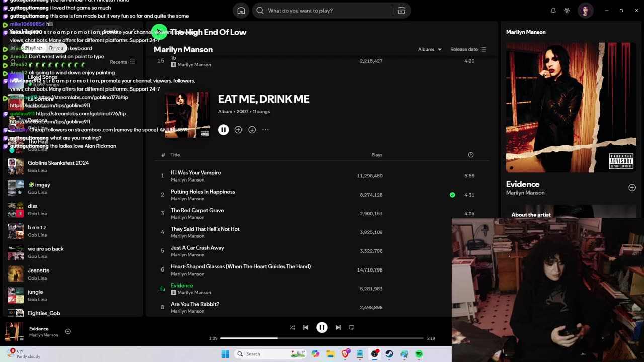This screenshot has height=362, width=644.
Task: Open the Recents sort menu in library
Action: coord(122,62)
